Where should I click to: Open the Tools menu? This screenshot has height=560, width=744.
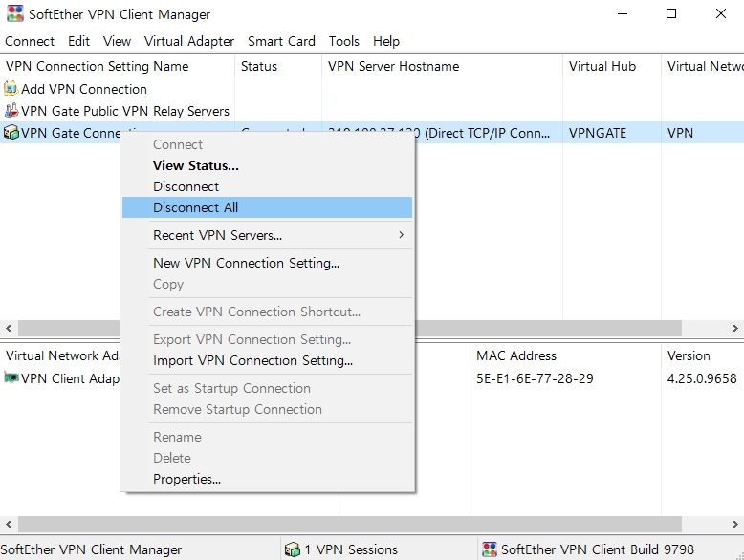tap(344, 41)
